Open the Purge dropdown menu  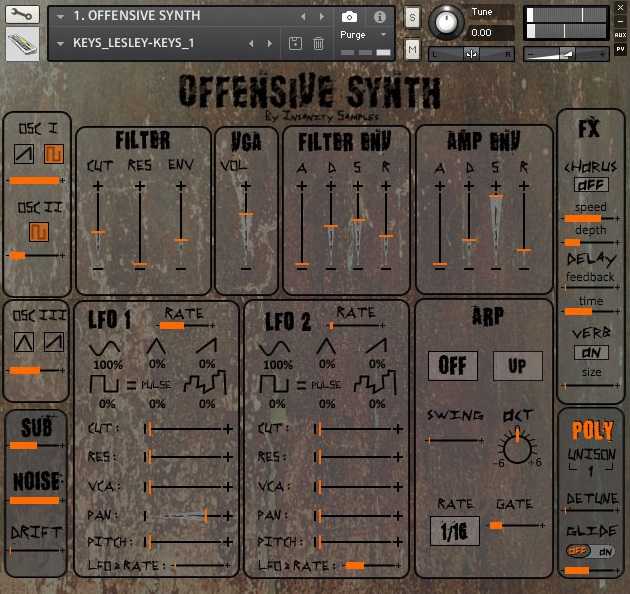coord(363,35)
